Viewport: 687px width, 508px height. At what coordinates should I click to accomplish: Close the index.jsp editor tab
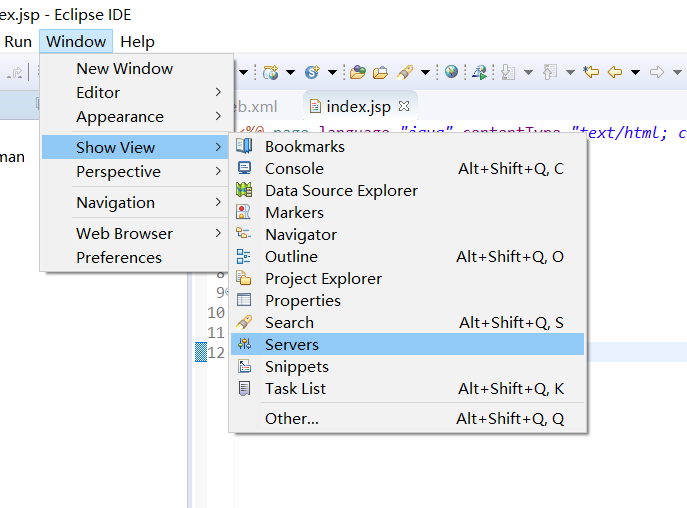click(404, 106)
